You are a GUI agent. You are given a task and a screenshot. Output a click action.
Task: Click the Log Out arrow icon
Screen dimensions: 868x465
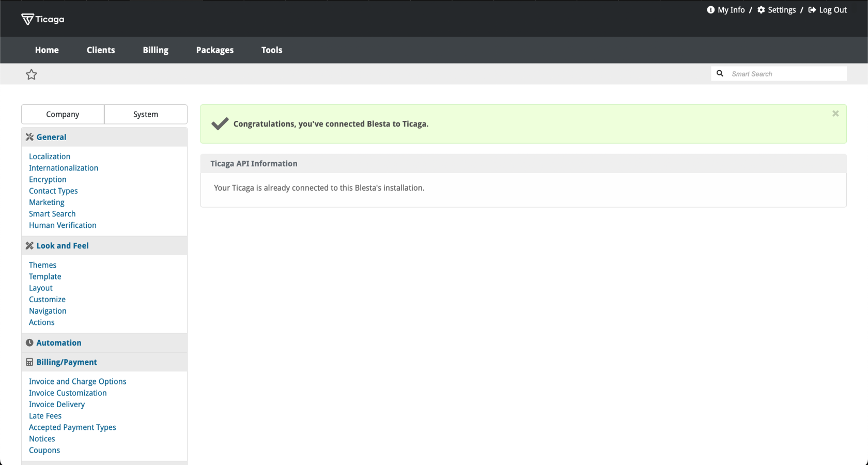tap(812, 10)
